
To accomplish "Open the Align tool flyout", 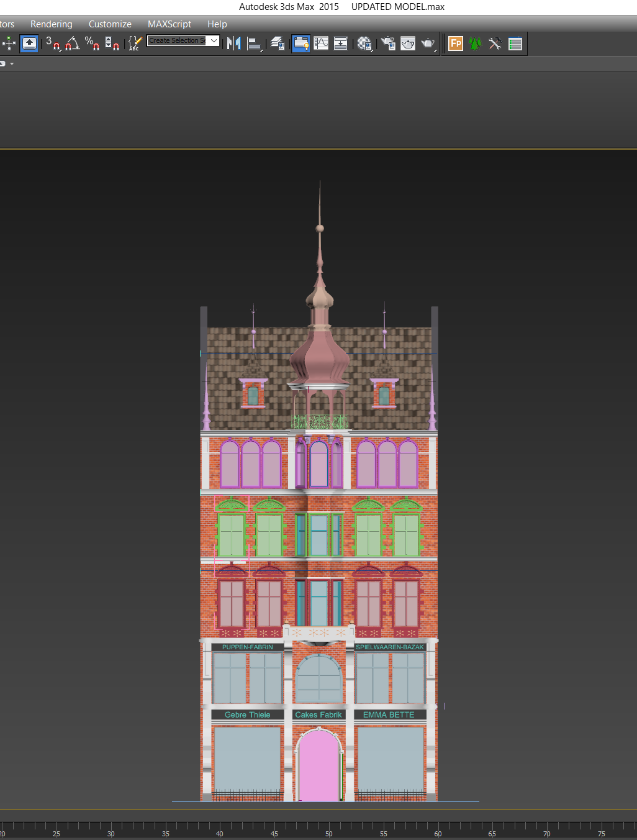I will click(x=255, y=43).
